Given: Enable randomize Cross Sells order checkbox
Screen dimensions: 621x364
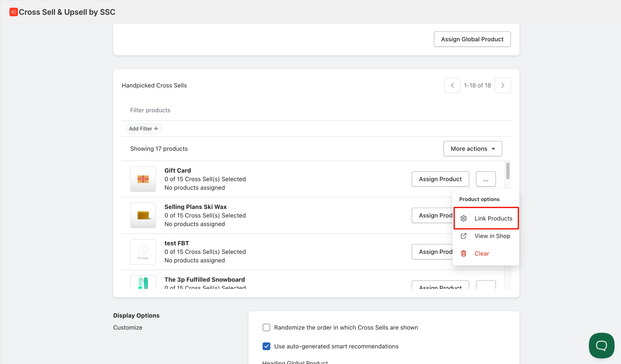Looking at the screenshot, I should click(266, 327).
